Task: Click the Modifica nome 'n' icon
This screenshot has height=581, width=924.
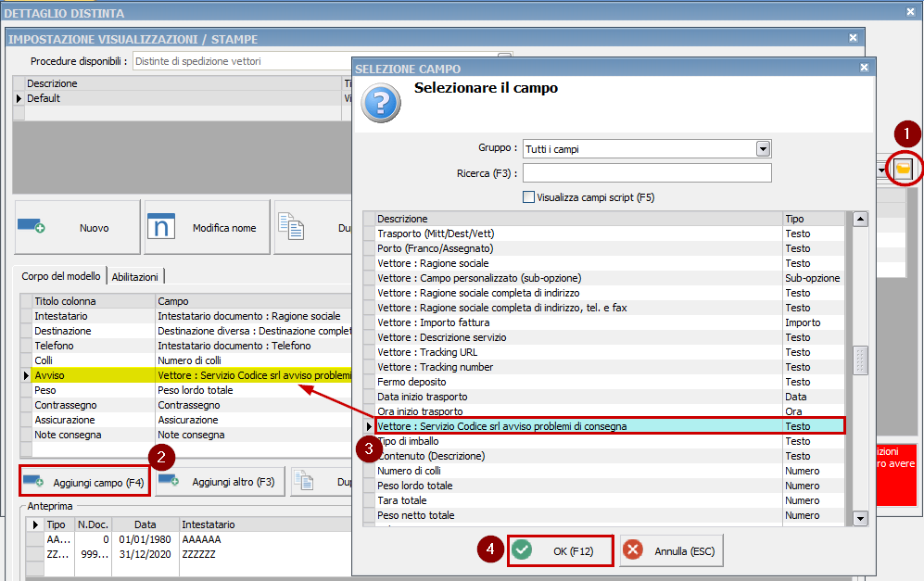Action: pos(161,226)
